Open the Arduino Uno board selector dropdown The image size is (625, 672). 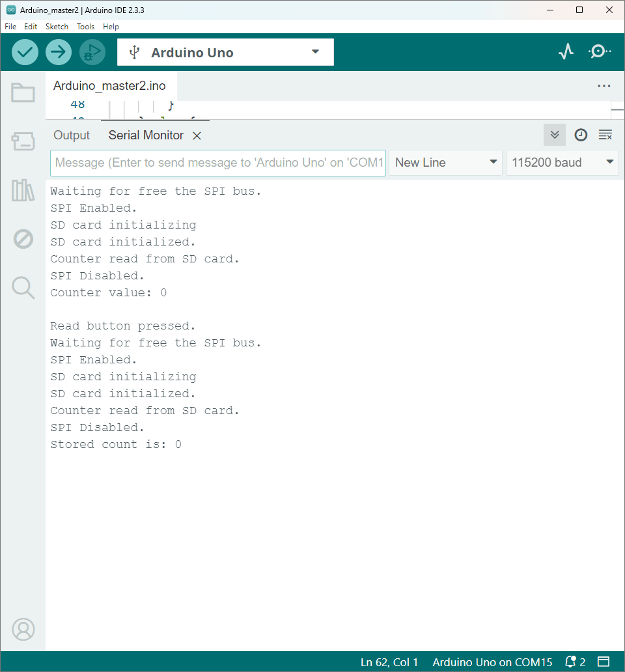click(x=225, y=52)
